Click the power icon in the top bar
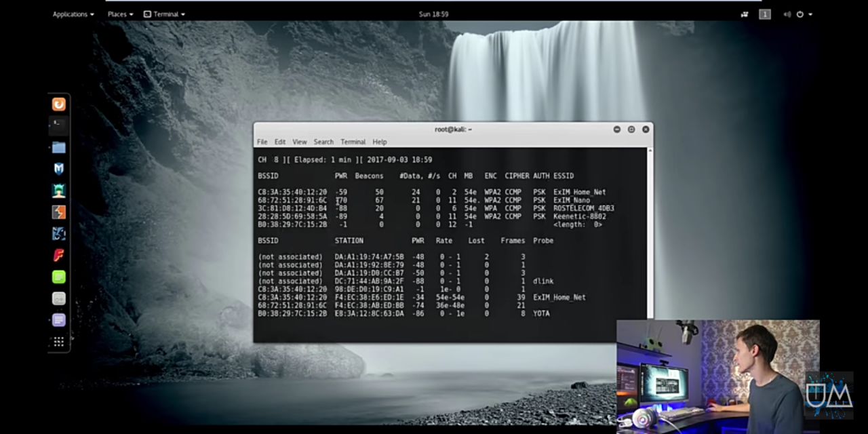Screen dimensions: 868x434 800,14
